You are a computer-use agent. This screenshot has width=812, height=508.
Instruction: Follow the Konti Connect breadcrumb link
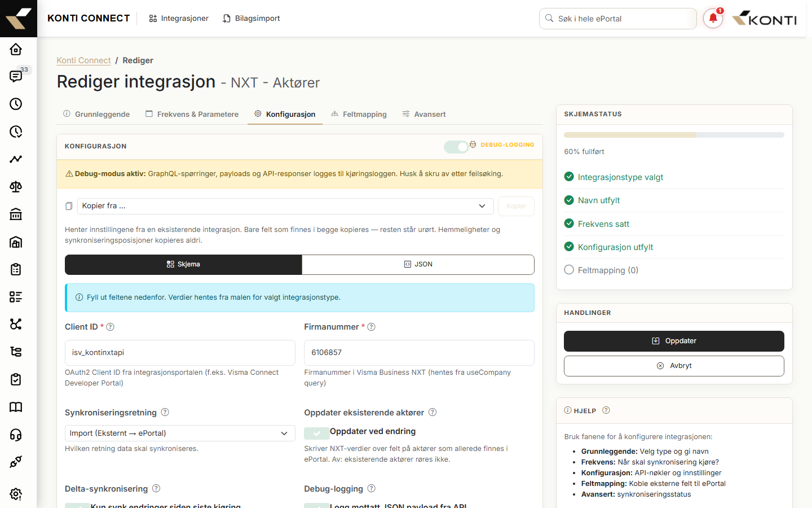pyautogui.click(x=83, y=60)
